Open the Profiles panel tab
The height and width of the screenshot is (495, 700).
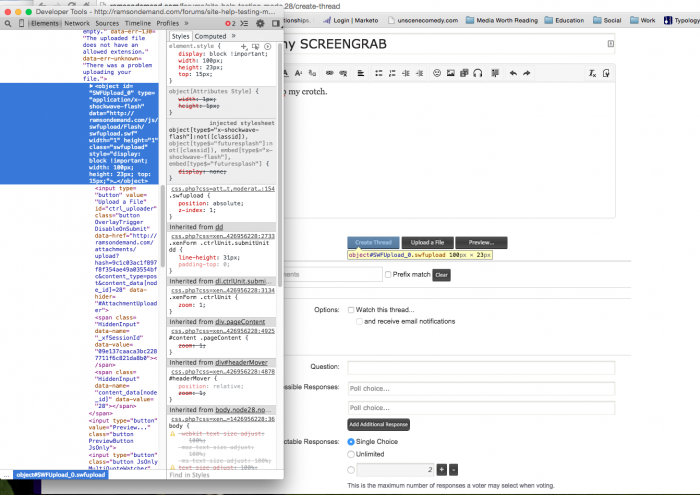[x=167, y=23]
